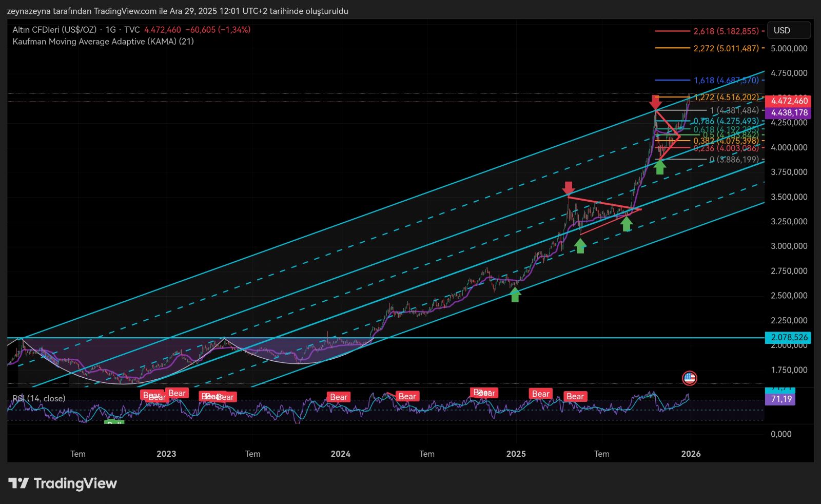The image size is (821, 504).
Task: Click the TradingView logo
Action: coord(63,483)
